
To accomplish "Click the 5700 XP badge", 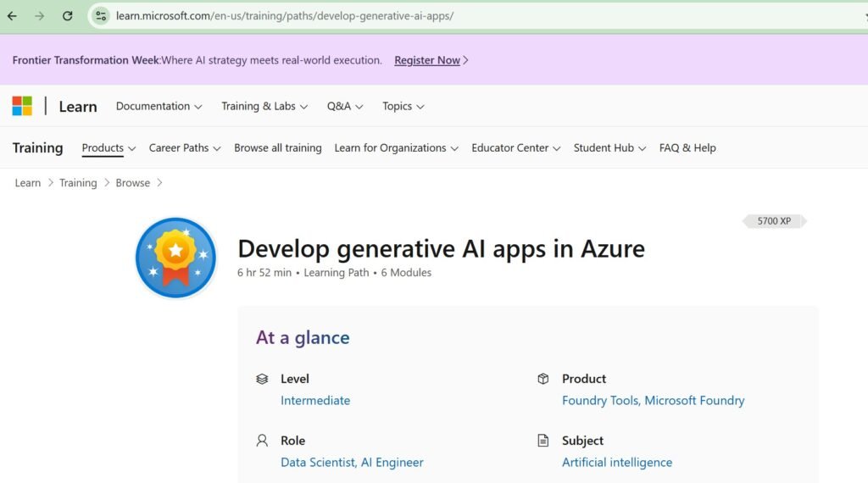I will 774,221.
